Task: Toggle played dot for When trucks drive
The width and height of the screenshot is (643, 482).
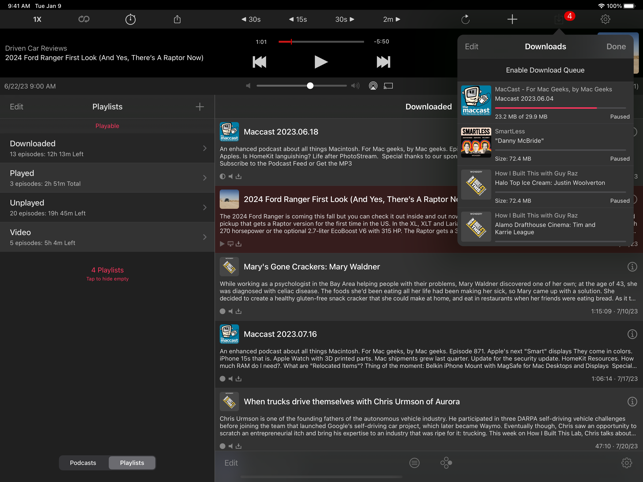Action: click(x=222, y=446)
